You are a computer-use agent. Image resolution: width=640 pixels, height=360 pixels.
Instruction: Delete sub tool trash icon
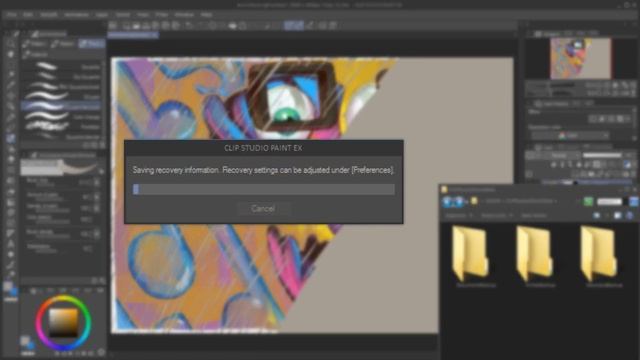pos(102,145)
